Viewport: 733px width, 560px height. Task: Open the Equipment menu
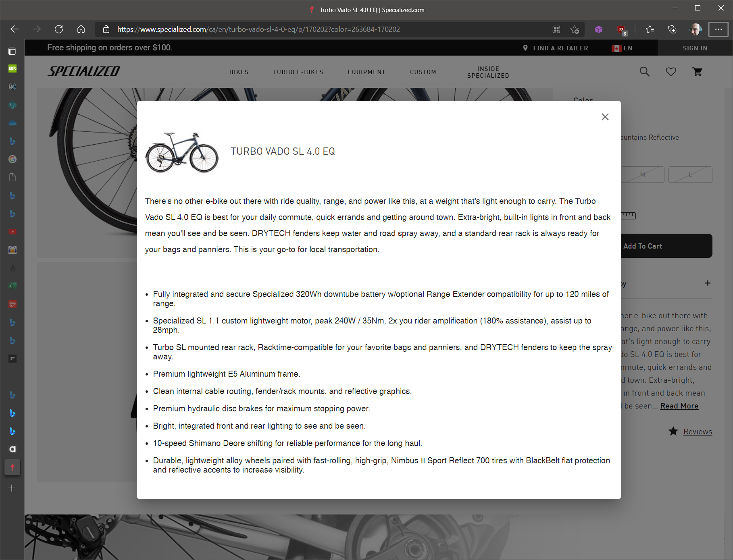(366, 72)
